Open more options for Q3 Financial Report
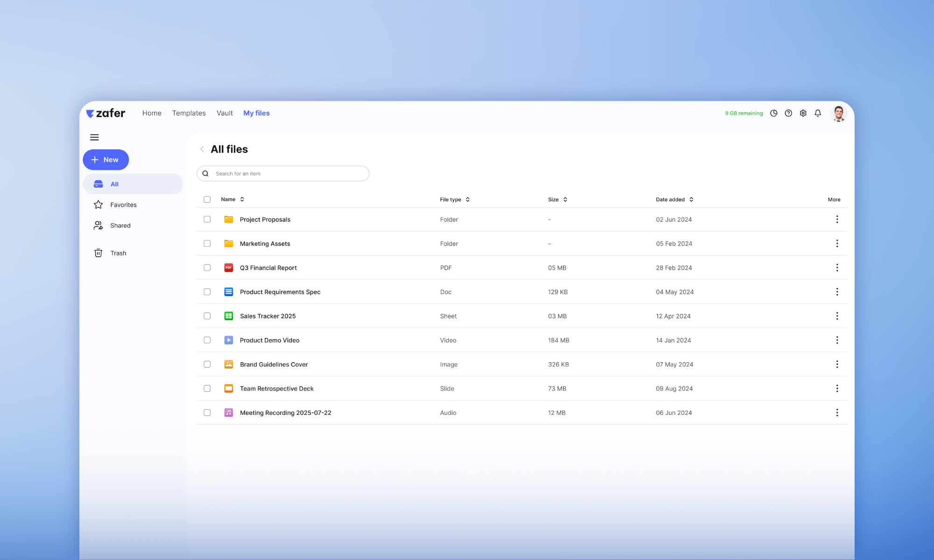 [x=837, y=268]
